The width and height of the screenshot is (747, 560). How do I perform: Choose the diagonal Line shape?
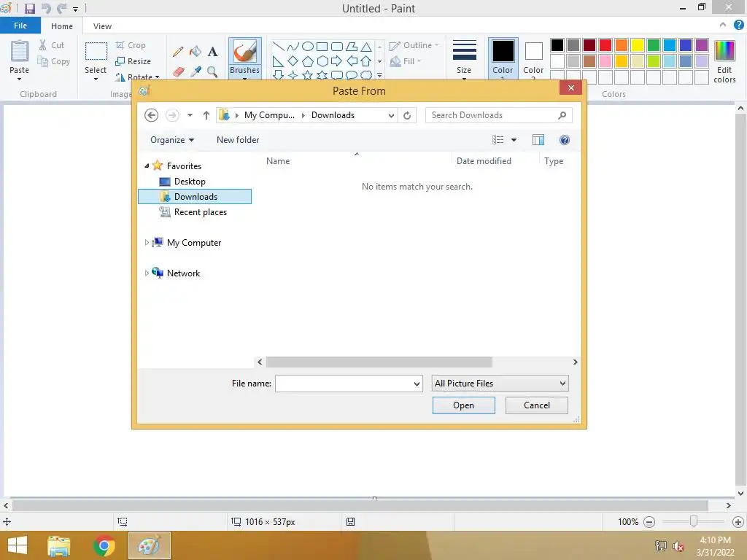pyautogui.click(x=278, y=46)
